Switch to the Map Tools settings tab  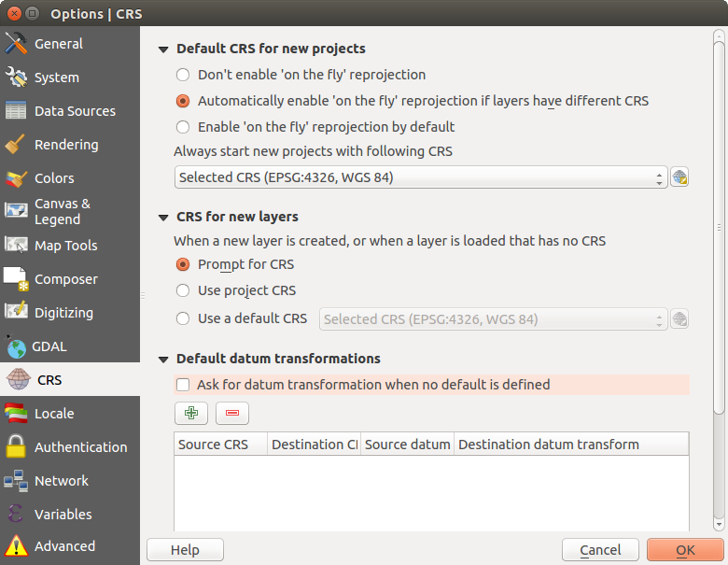[65, 246]
